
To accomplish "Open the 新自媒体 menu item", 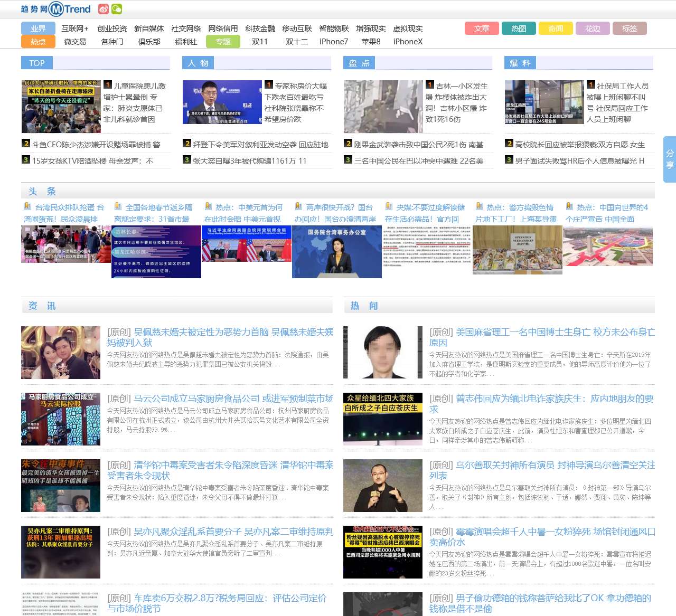I will tap(149, 29).
